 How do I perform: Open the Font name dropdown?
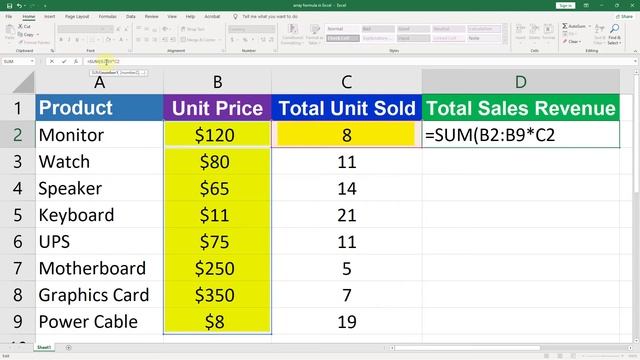click(104, 29)
